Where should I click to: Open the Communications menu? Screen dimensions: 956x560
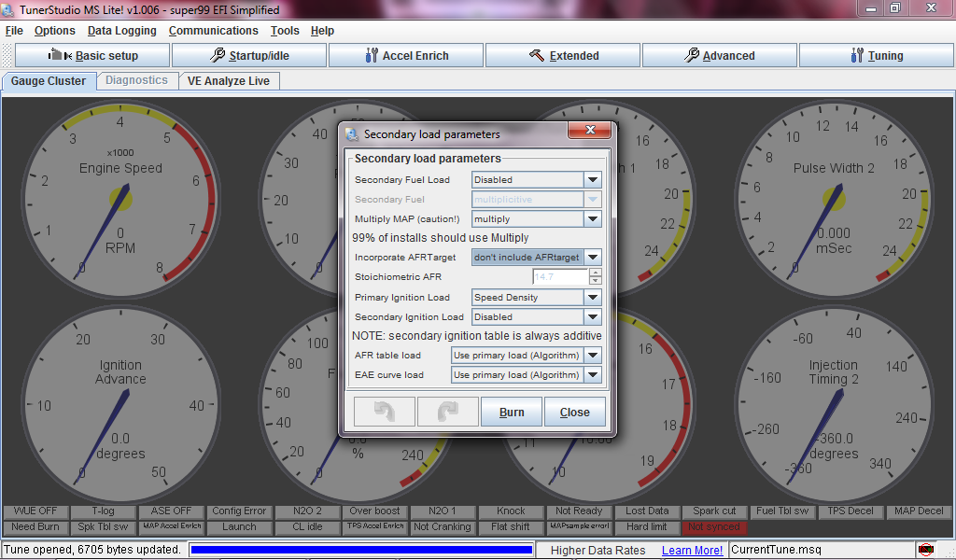(213, 31)
